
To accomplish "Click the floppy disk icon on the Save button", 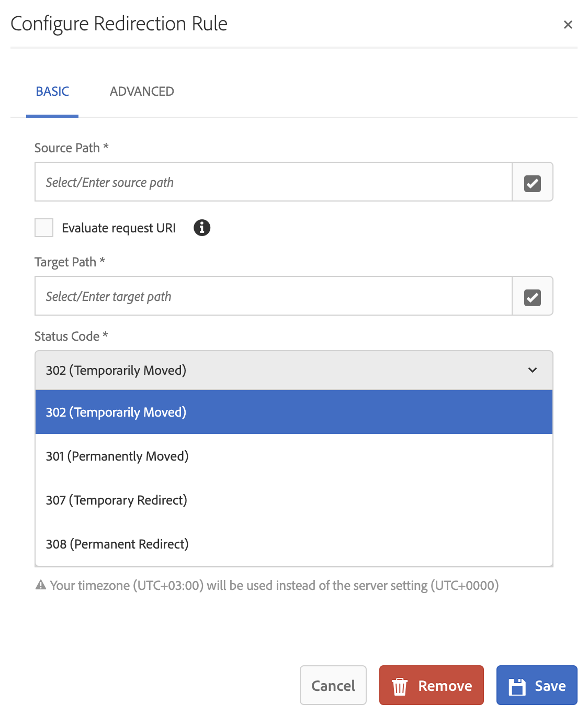I will pyautogui.click(x=517, y=685).
